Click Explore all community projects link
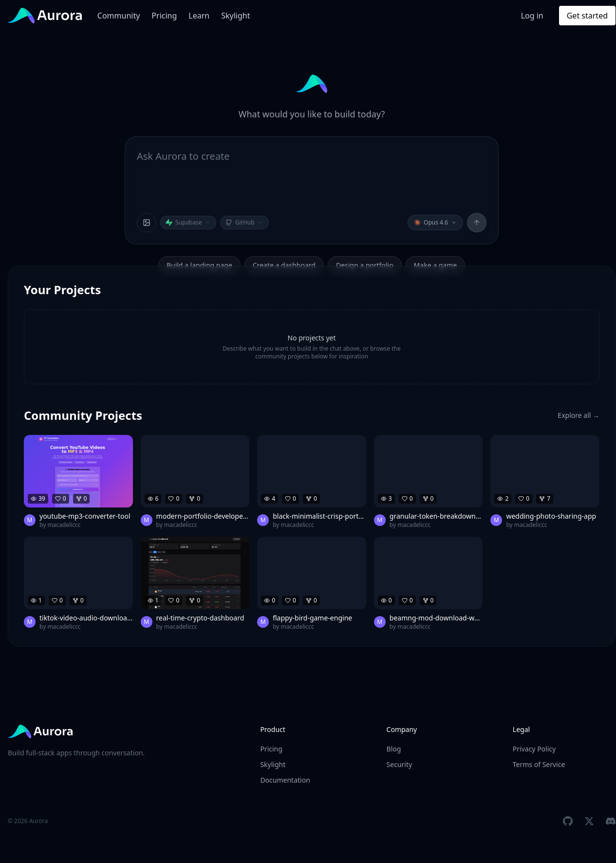Image resolution: width=616 pixels, height=863 pixels. [578, 415]
